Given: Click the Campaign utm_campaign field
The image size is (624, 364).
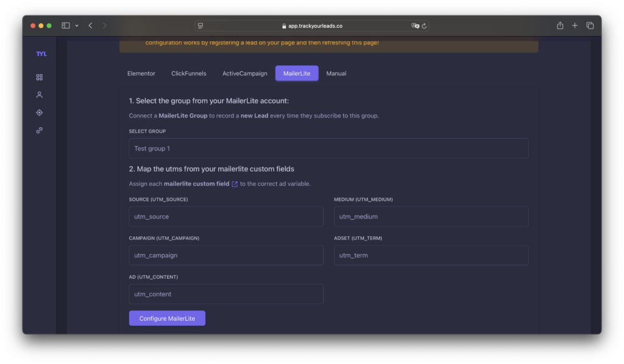Looking at the screenshot, I should pos(226,255).
